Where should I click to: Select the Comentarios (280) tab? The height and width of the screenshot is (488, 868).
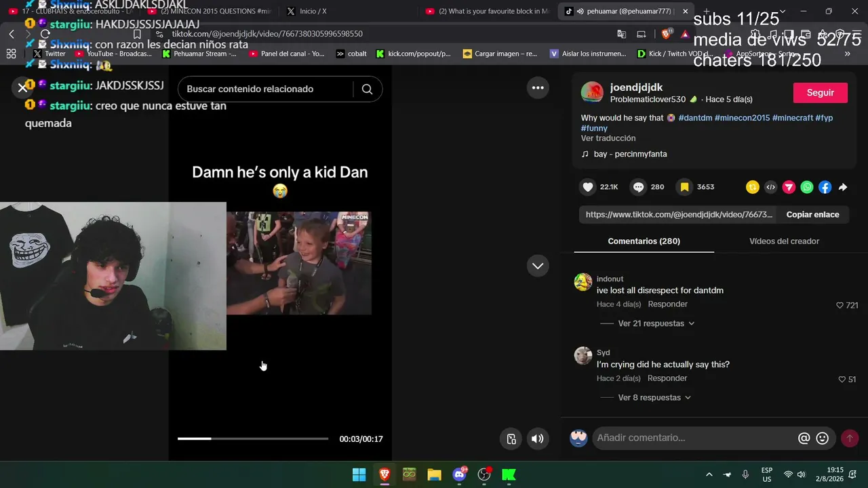click(x=644, y=241)
